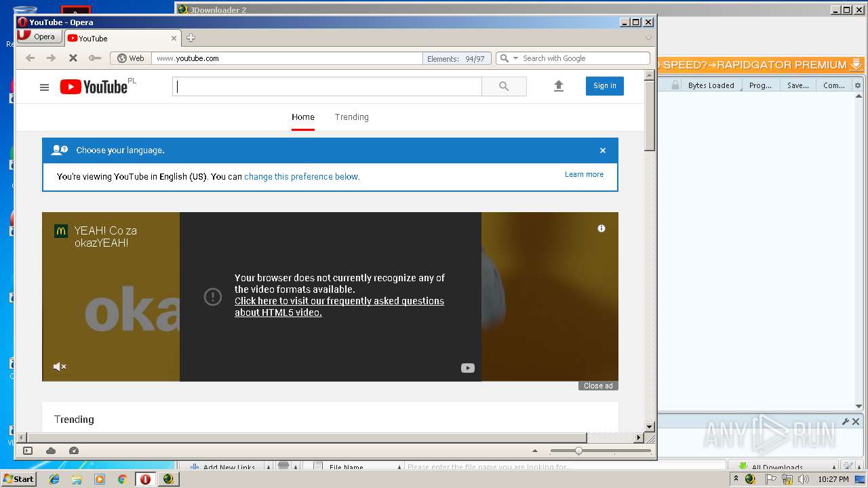Viewport: 868px width, 488px height.
Task: Open a new tab with plus icon
Action: tap(191, 38)
